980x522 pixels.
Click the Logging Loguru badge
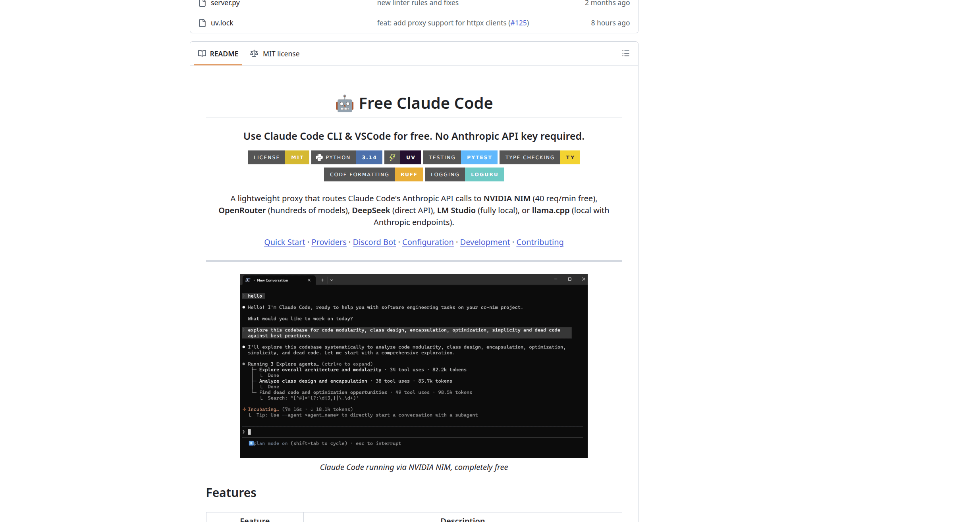464,175
